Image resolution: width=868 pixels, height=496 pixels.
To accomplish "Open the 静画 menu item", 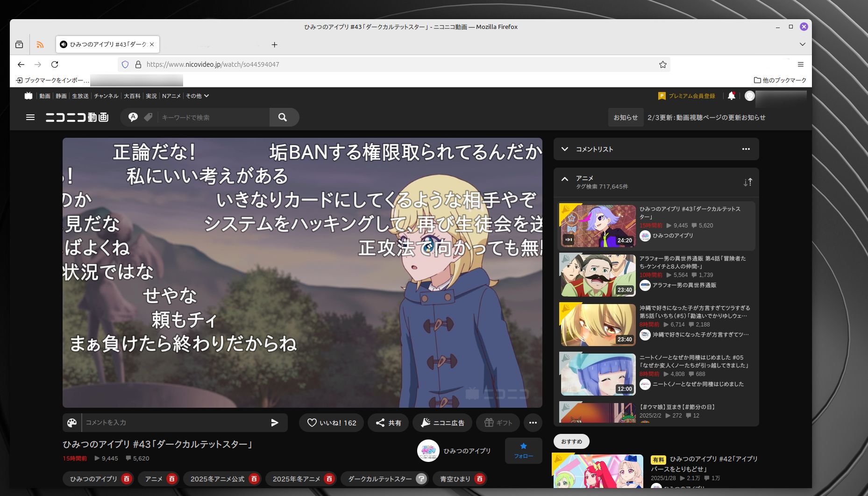I will 61,96.
